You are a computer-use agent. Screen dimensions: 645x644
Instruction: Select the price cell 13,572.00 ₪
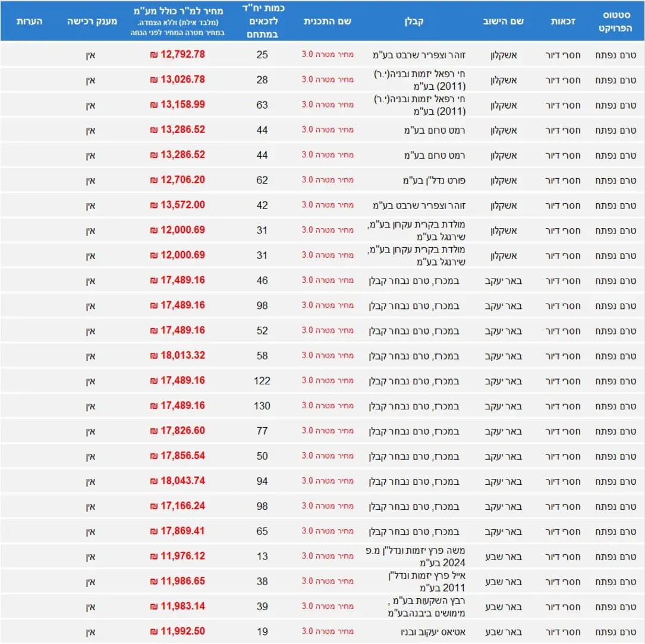pyautogui.click(x=177, y=205)
